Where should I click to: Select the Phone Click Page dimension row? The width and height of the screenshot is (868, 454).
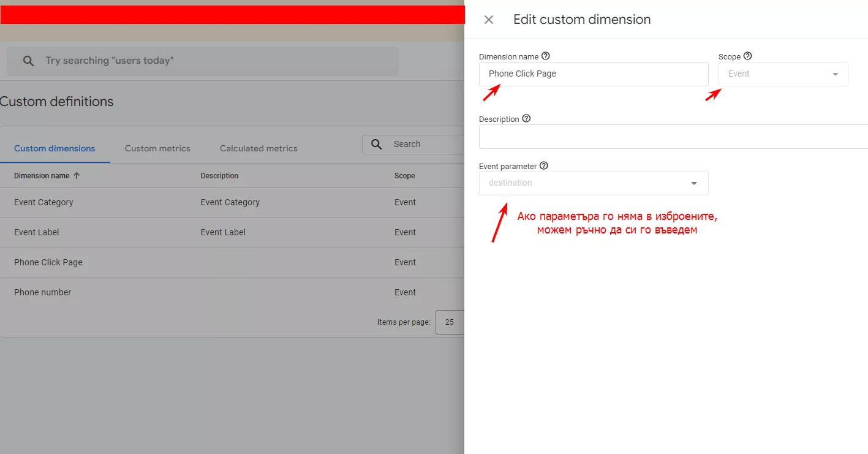tap(232, 262)
